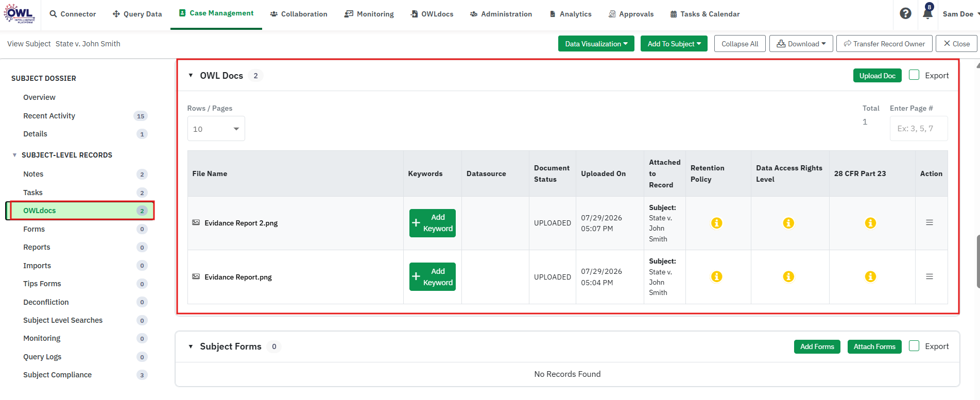Open the help question mark icon
This screenshot has height=400, width=980.
[x=905, y=14]
